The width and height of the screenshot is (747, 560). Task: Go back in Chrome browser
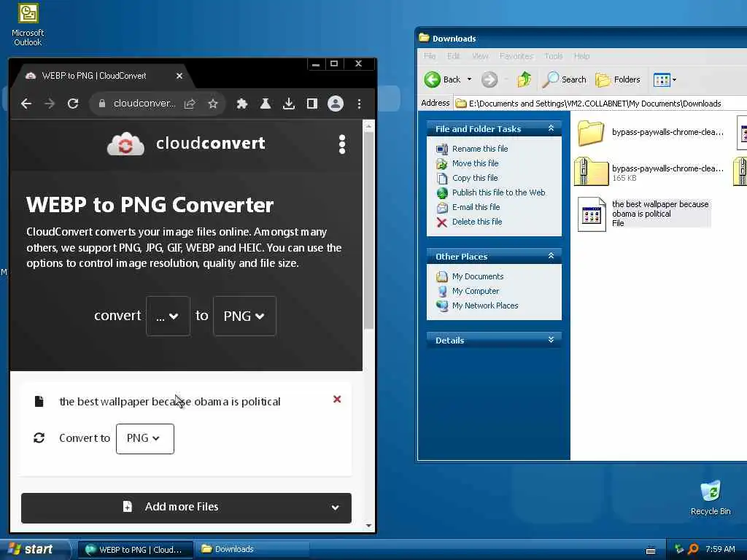coord(26,104)
